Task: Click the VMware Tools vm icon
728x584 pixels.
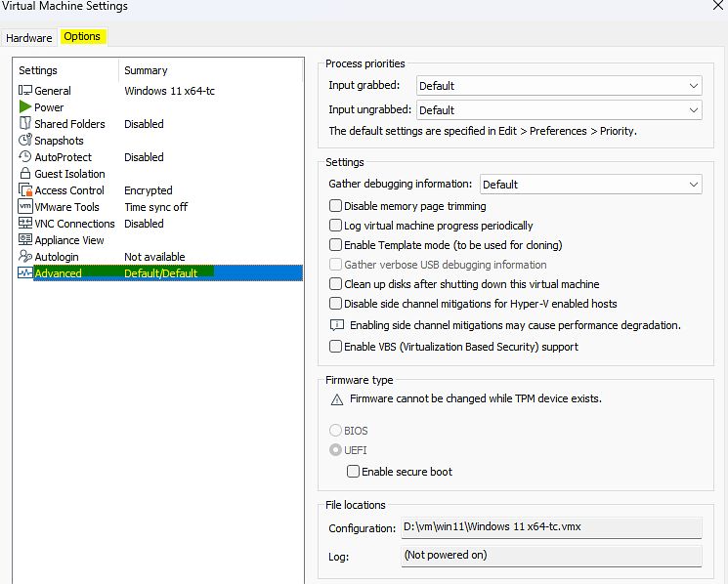Action: (x=25, y=207)
